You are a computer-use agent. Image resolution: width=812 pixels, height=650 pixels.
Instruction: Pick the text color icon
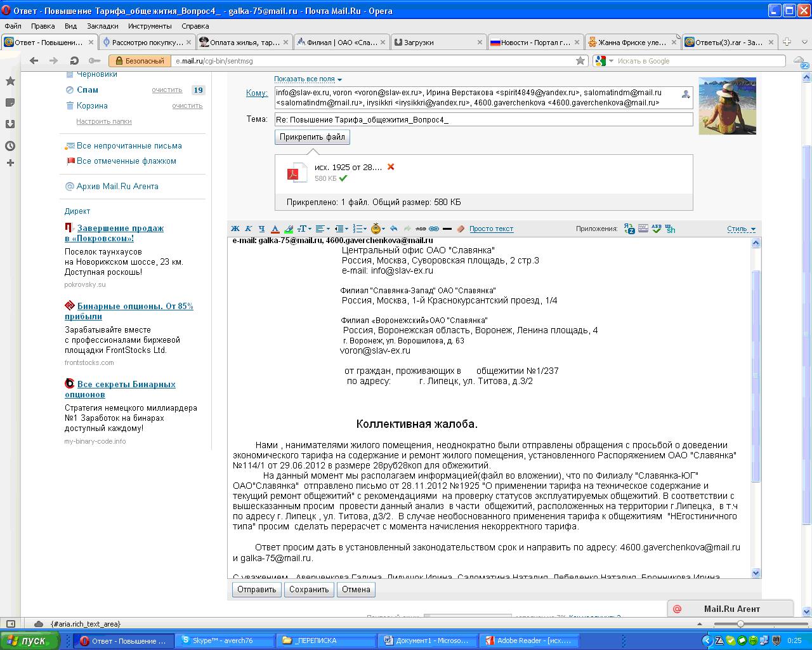(x=275, y=229)
